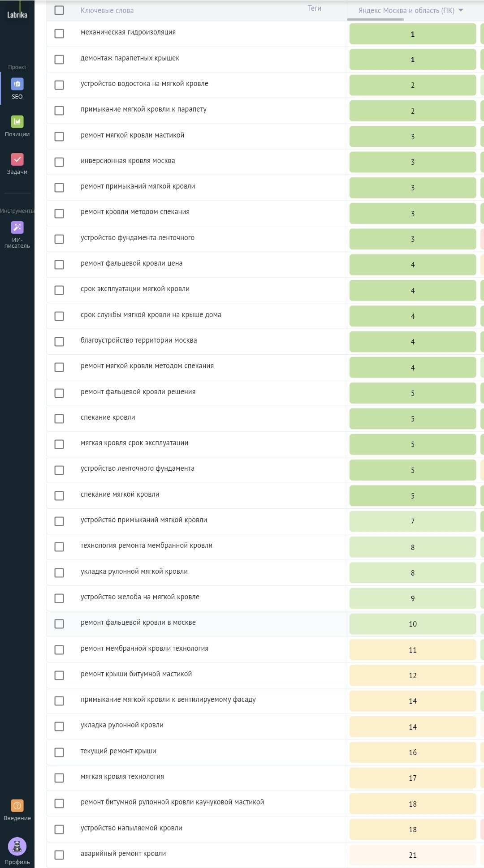Select checkbox for «текущий ремонт крыши»
484x868 pixels.
[59, 752]
